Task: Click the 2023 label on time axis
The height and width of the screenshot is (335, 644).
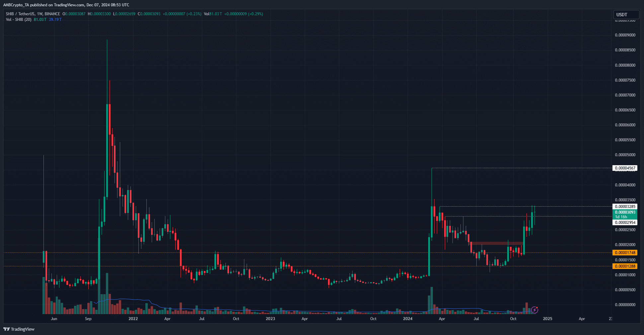Action: (270, 319)
